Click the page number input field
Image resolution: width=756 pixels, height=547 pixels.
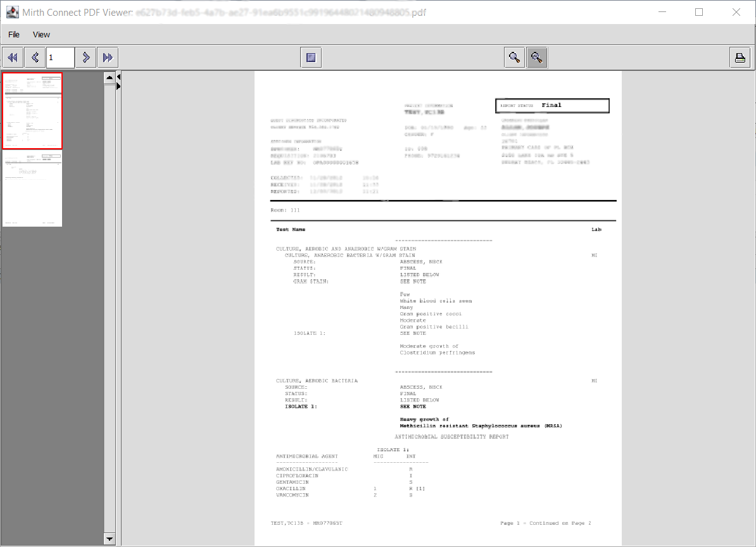click(60, 58)
